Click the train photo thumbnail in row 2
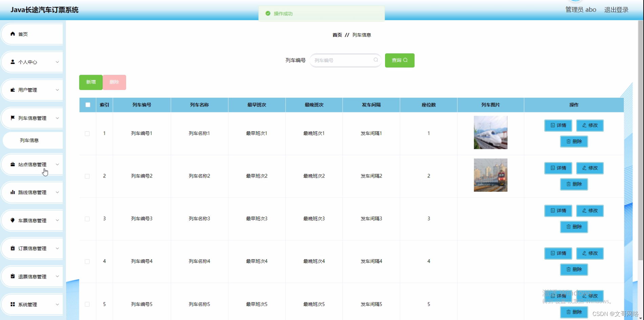 pyautogui.click(x=490, y=175)
